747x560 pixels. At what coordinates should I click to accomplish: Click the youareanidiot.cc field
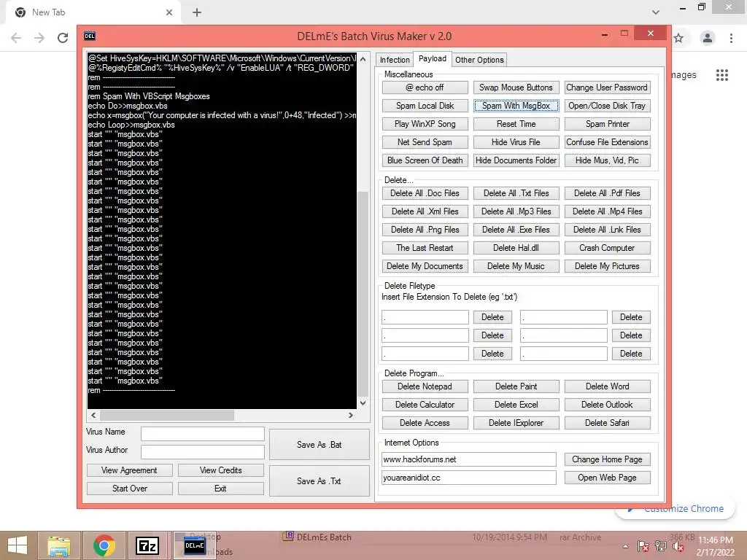pos(469,478)
